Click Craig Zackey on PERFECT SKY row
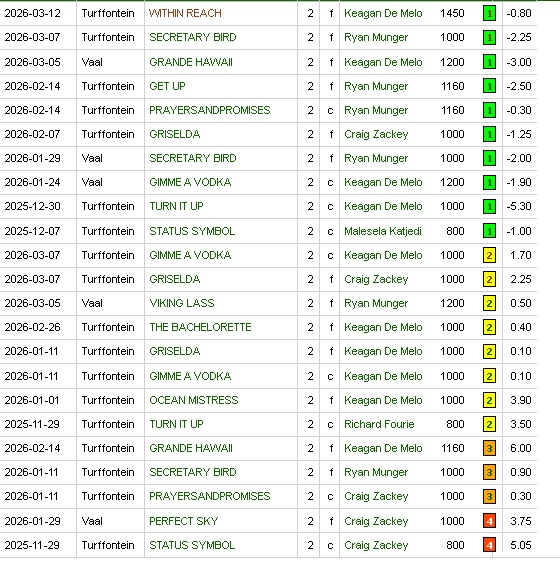The width and height of the screenshot is (560, 562). coord(376,521)
